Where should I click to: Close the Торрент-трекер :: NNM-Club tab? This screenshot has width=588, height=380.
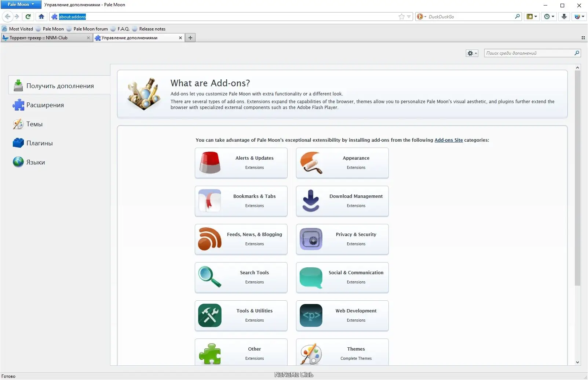88,38
